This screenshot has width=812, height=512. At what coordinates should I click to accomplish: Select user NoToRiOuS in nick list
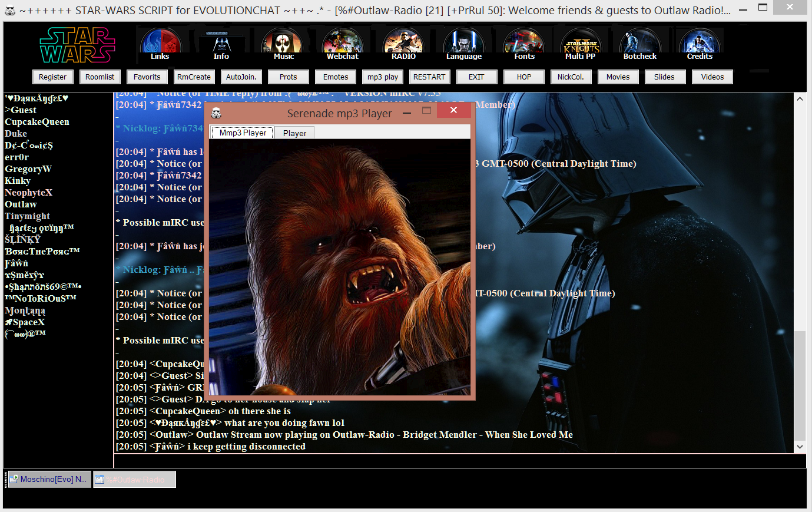coord(41,299)
